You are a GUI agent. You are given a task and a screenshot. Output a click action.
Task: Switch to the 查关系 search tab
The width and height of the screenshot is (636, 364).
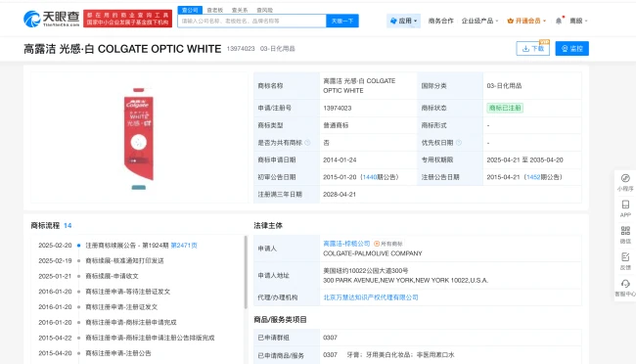point(240,10)
